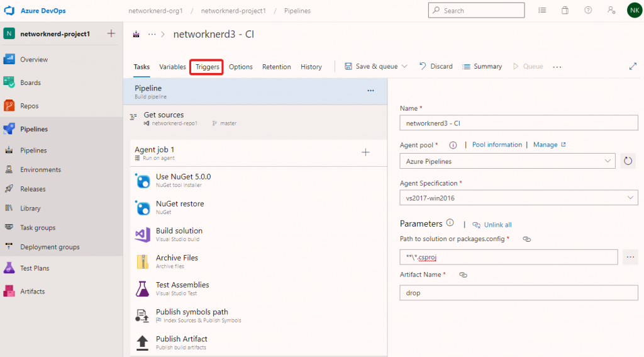644x357 pixels.
Task: Select the Test Assemblies task
Action: (258, 289)
